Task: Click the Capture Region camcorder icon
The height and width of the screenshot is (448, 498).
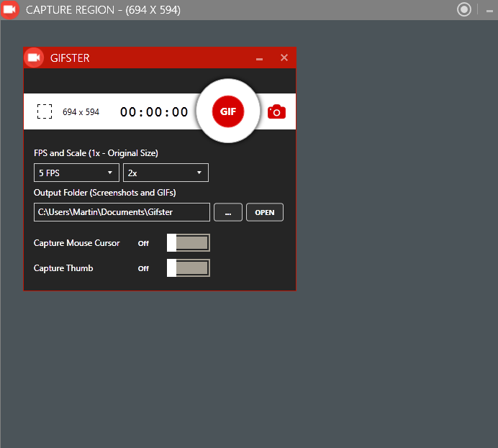Action: [9, 10]
